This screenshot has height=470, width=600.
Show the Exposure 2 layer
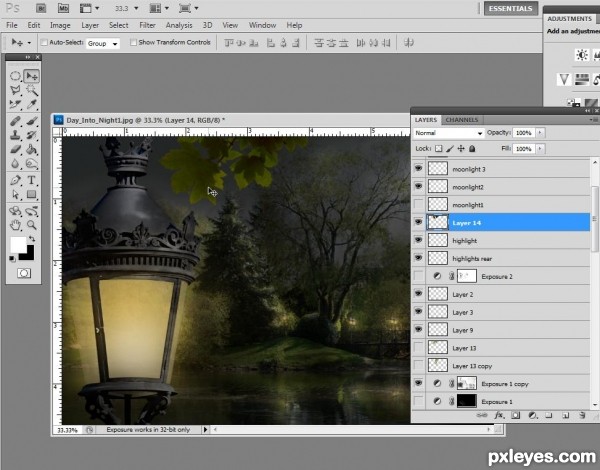tap(419, 276)
